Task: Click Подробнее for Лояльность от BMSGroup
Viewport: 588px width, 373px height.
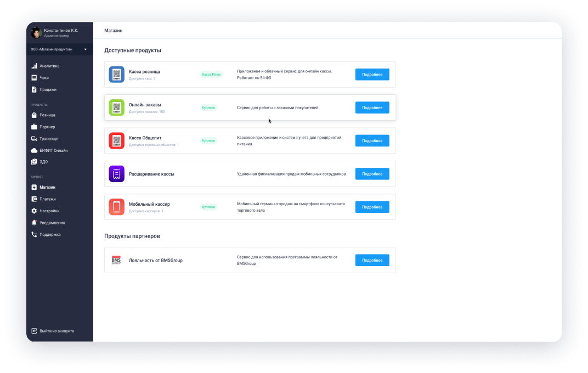Action: pyautogui.click(x=372, y=260)
